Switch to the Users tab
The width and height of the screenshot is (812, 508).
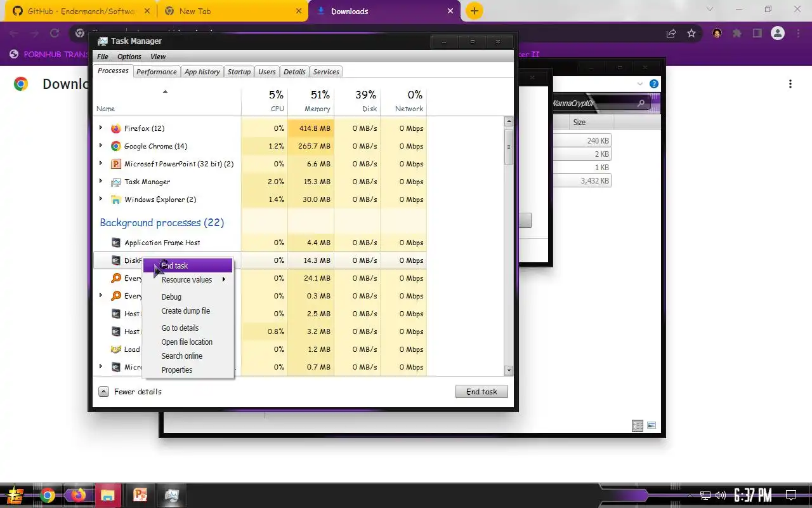tap(267, 72)
